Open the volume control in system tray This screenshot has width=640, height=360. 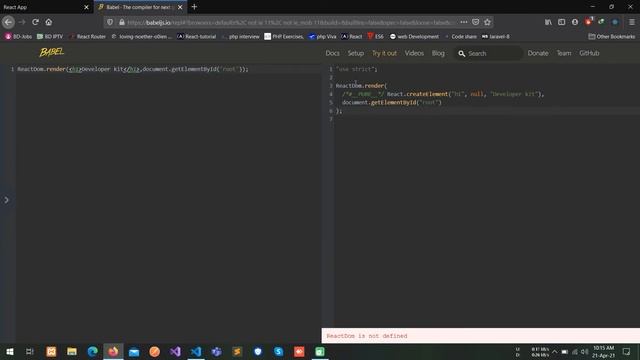(x=584, y=352)
